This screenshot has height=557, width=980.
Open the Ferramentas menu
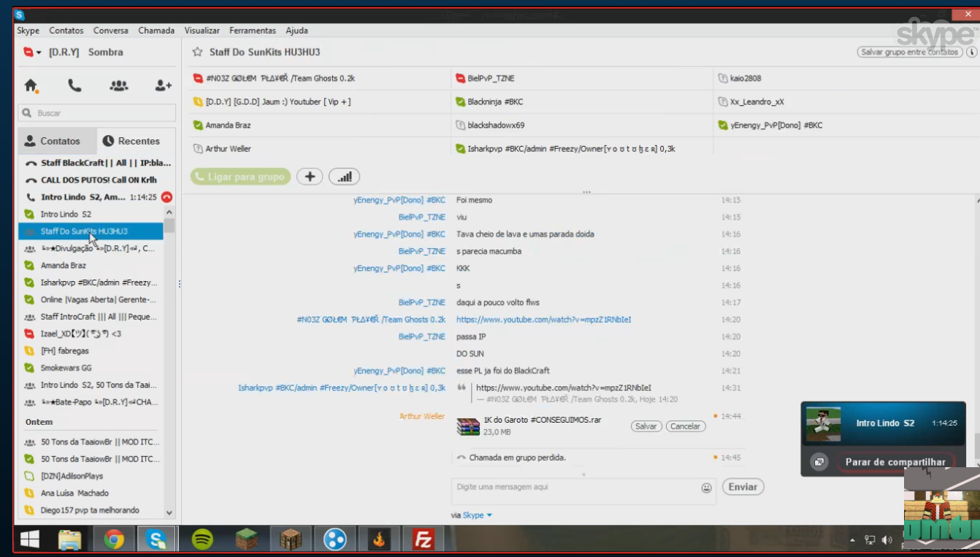[x=253, y=31]
